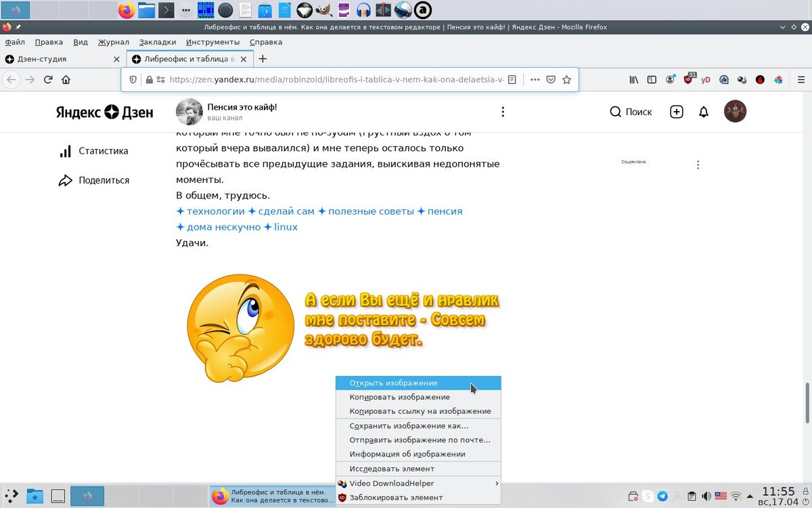Click the colorful star extension icon
The image size is (812, 508).
(x=778, y=79)
